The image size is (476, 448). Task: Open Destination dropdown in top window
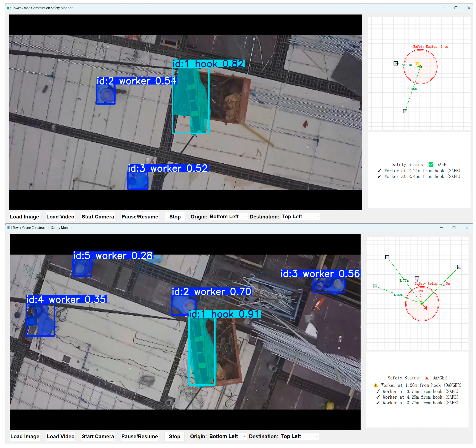[300, 217]
